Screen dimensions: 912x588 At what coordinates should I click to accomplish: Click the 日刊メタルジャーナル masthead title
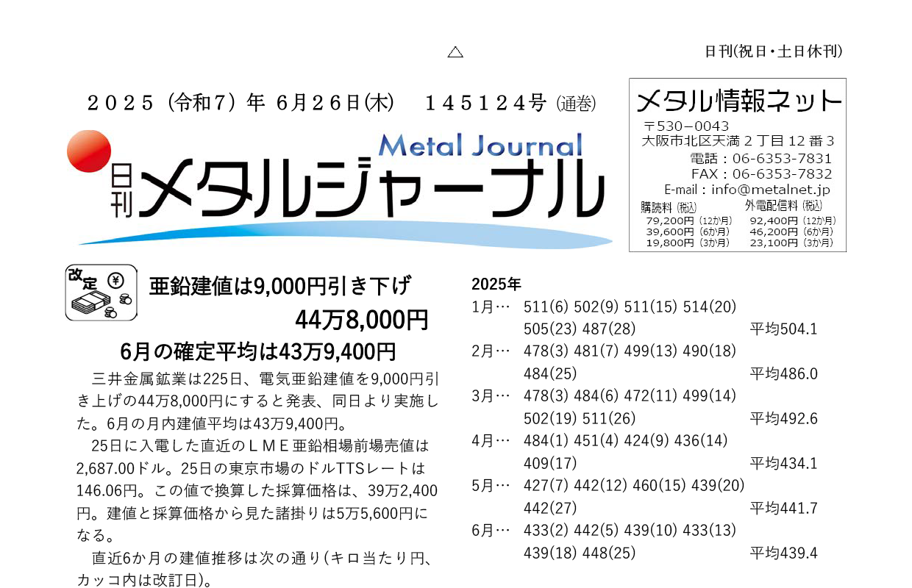point(356,190)
